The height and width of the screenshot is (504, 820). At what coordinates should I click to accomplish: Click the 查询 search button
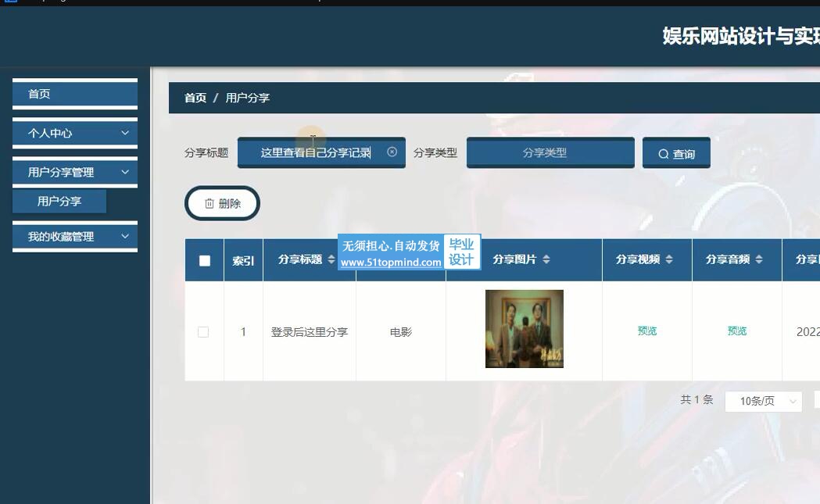tap(676, 153)
